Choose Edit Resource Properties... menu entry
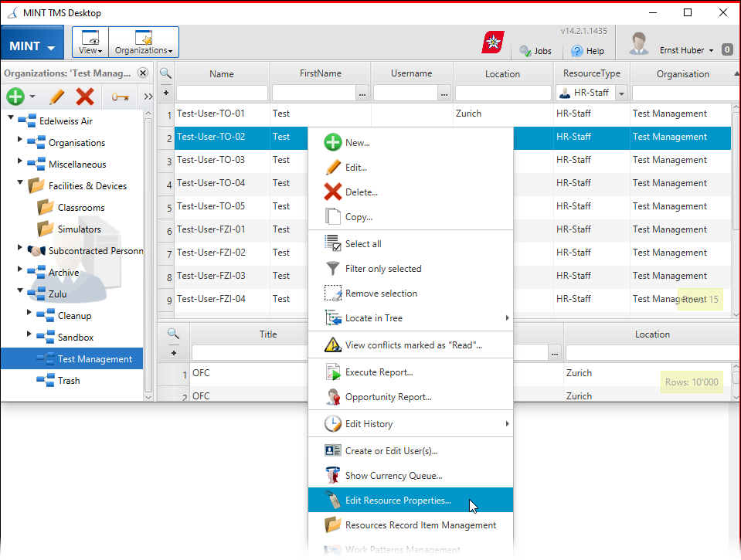The width and height of the screenshot is (741, 560). coord(410,500)
